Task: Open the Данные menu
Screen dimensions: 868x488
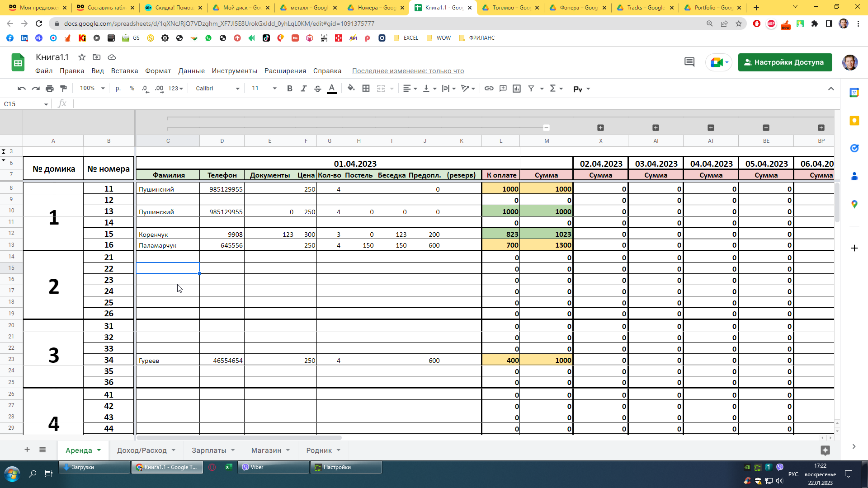Action: (x=191, y=71)
